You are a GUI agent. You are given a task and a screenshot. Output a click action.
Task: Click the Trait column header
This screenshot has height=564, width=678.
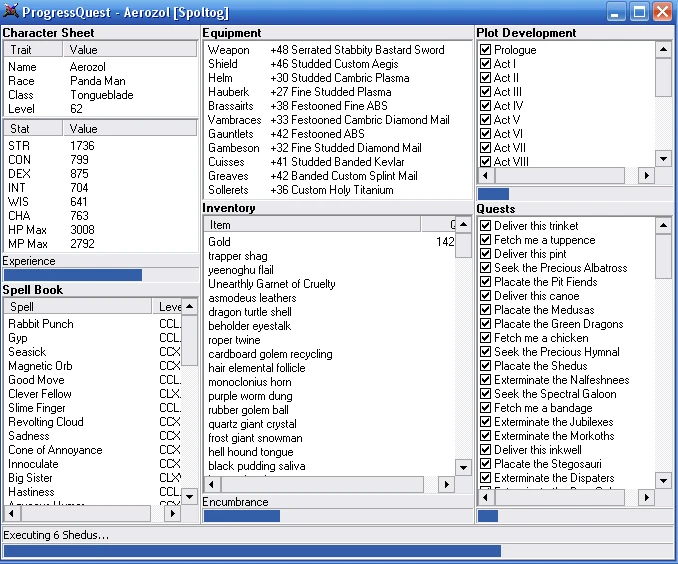tap(33, 49)
